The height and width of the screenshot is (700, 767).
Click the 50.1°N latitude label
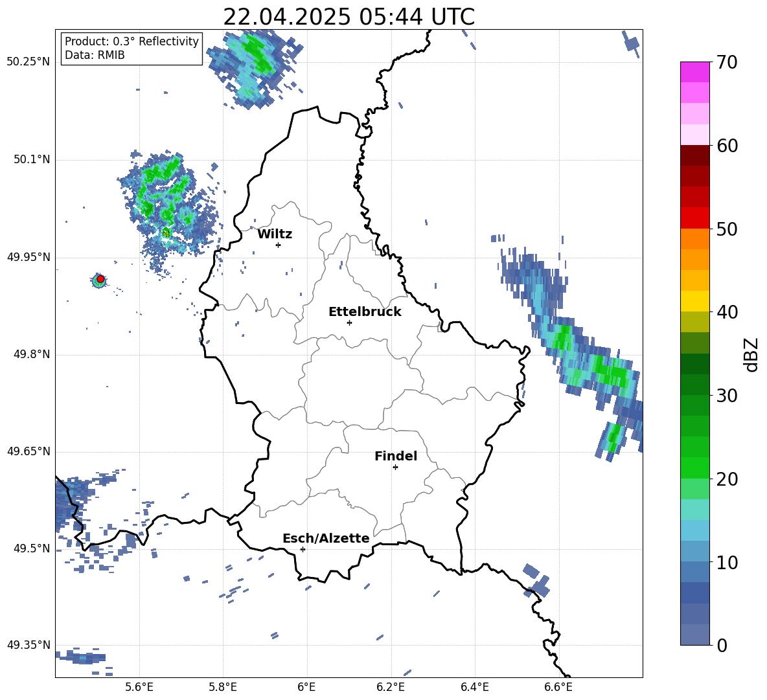(x=32, y=160)
